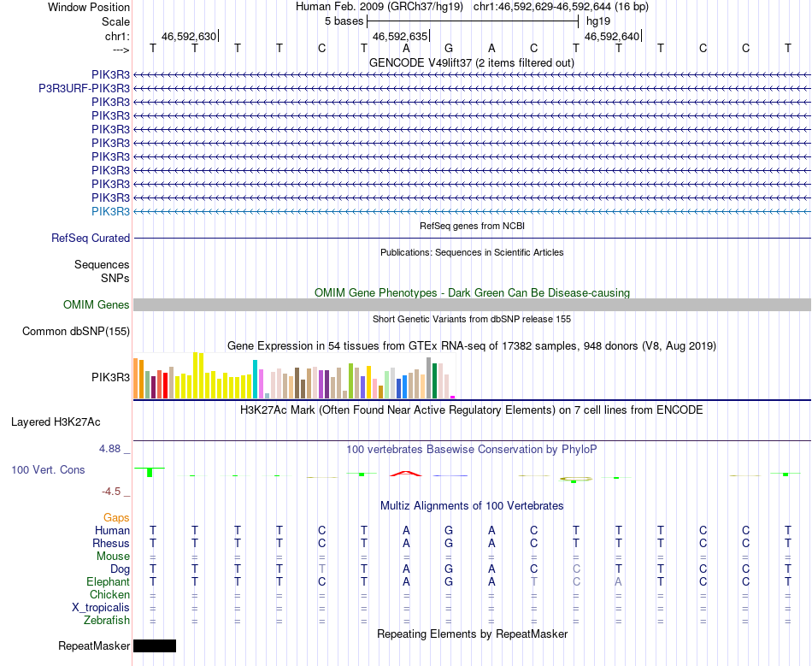Click the cyan bar in the GTEx expression chart

255,379
